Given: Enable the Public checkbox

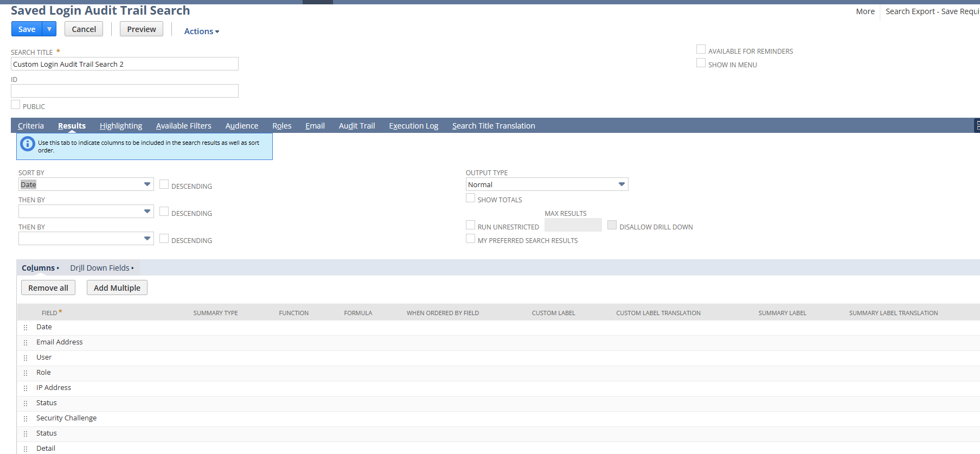Looking at the screenshot, I should tap(16, 105).
